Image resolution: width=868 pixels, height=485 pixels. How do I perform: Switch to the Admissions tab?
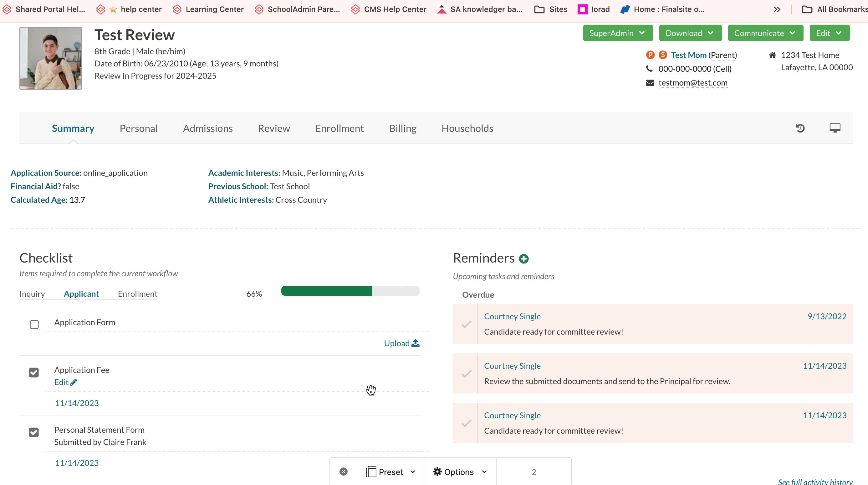[x=207, y=128]
